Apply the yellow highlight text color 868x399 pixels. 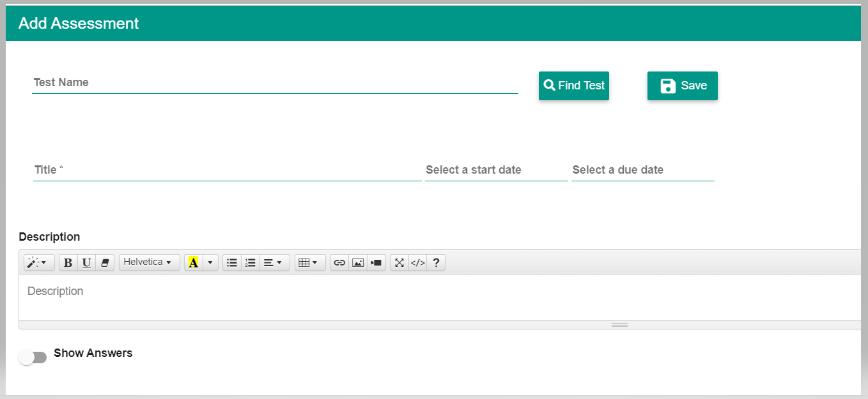[194, 262]
